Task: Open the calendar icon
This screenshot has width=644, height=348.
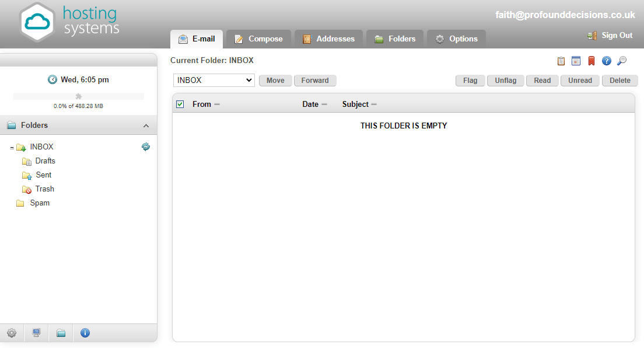Action: (x=576, y=61)
